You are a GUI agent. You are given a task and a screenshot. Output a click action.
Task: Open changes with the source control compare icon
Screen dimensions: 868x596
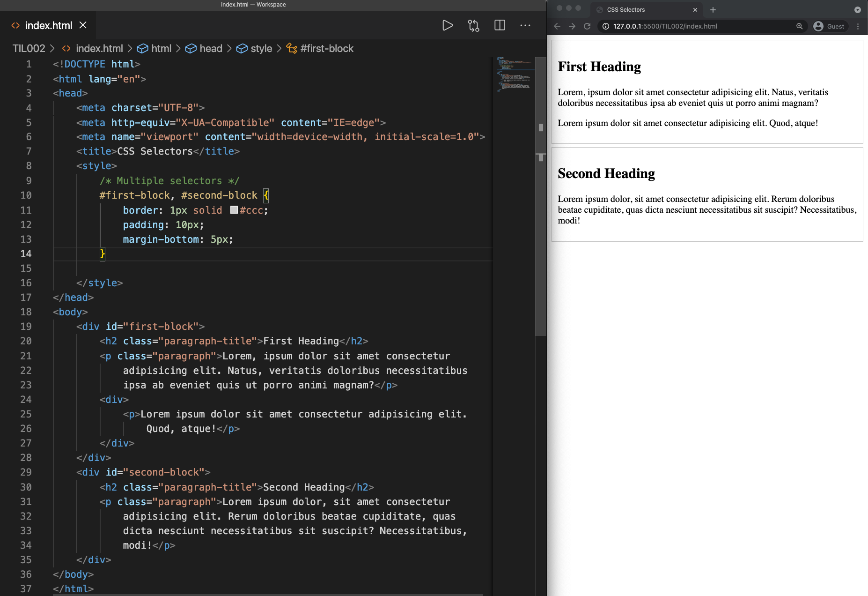[474, 25]
